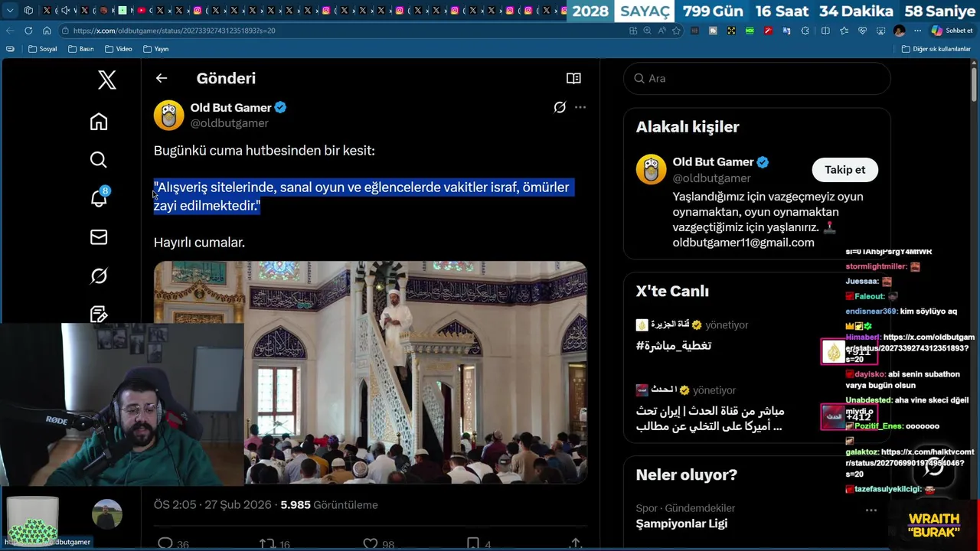Open the red pen extension icon

click(x=768, y=31)
